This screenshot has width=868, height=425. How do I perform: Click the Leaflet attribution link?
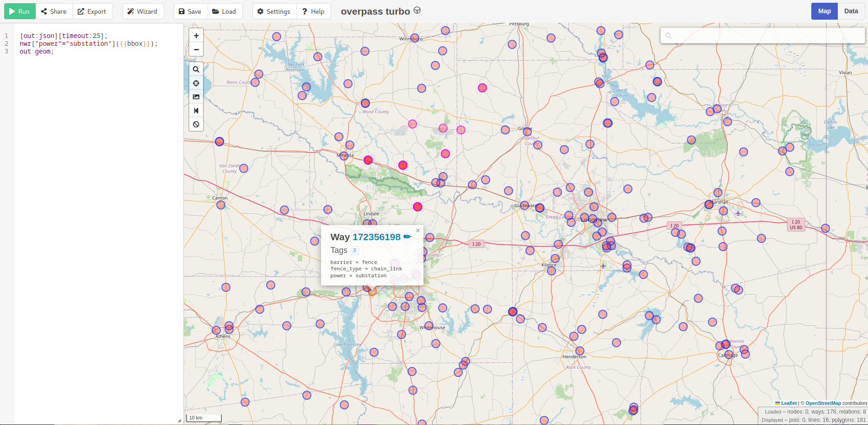[x=788, y=403]
